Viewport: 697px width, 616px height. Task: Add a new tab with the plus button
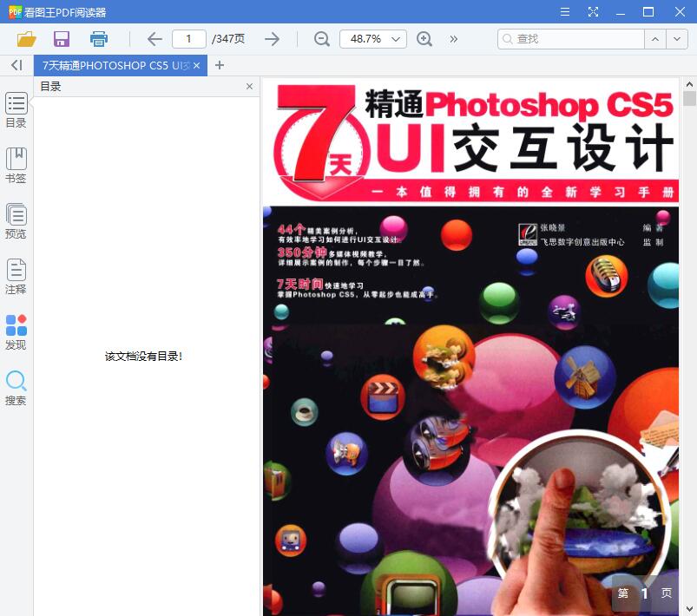(219, 65)
